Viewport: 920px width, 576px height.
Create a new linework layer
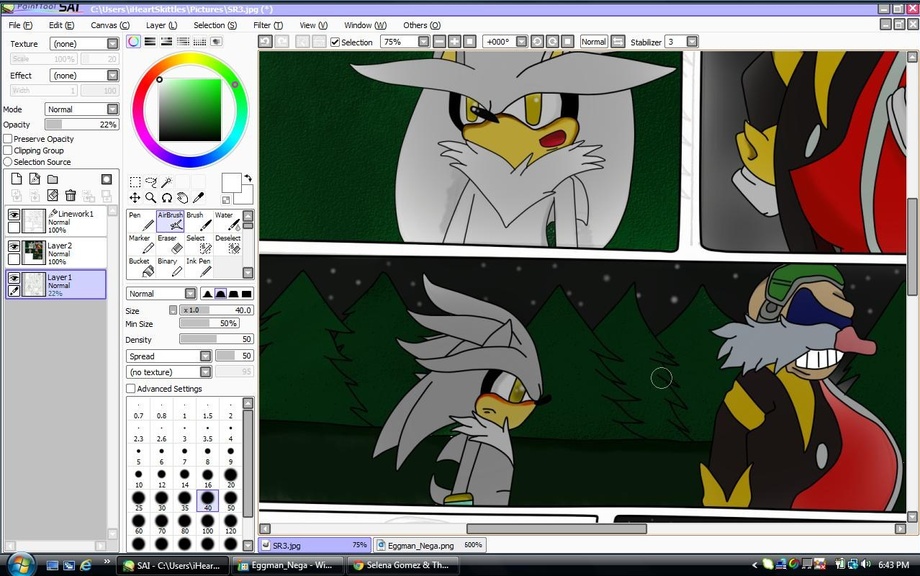(35, 179)
